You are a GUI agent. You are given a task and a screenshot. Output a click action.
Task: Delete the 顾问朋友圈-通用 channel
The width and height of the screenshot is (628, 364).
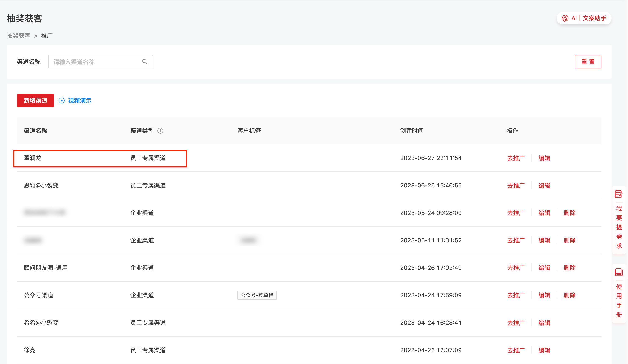(x=569, y=268)
